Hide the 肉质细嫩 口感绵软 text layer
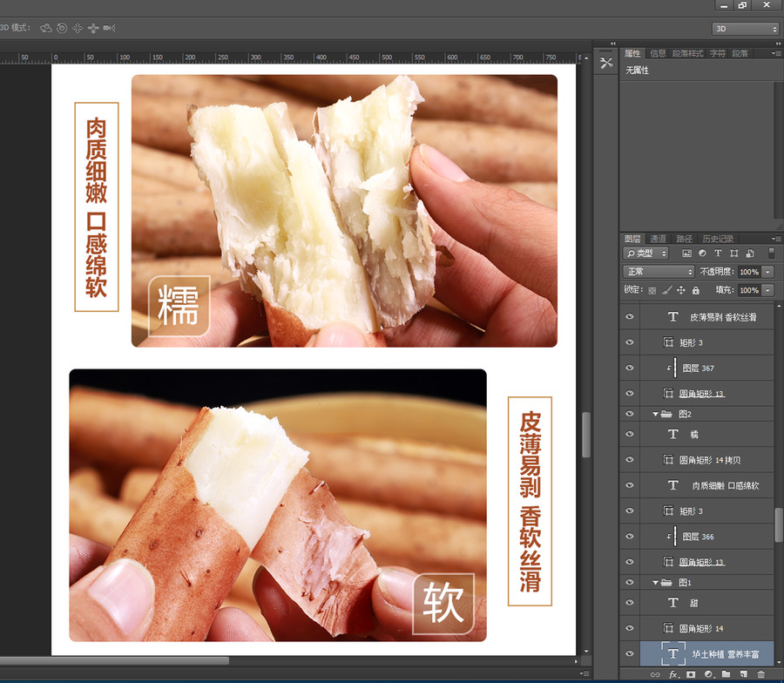The width and height of the screenshot is (784, 683). [x=630, y=485]
